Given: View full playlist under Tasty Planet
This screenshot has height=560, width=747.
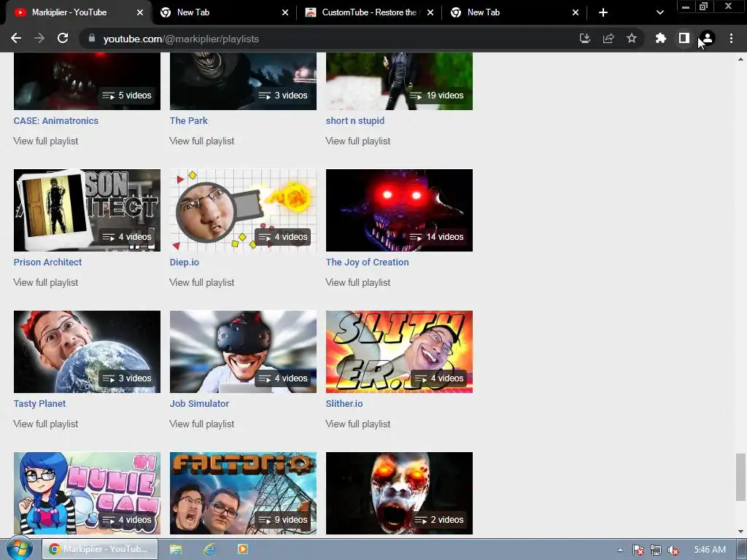Looking at the screenshot, I should pyautogui.click(x=46, y=424).
